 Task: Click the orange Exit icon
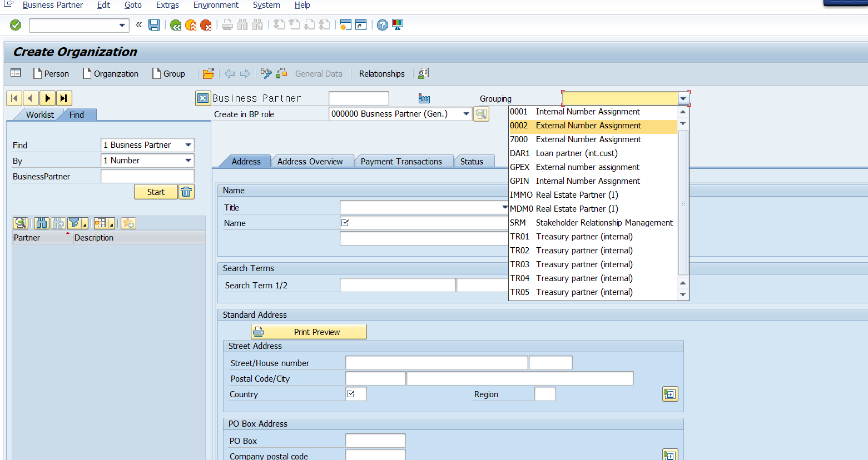point(191,25)
